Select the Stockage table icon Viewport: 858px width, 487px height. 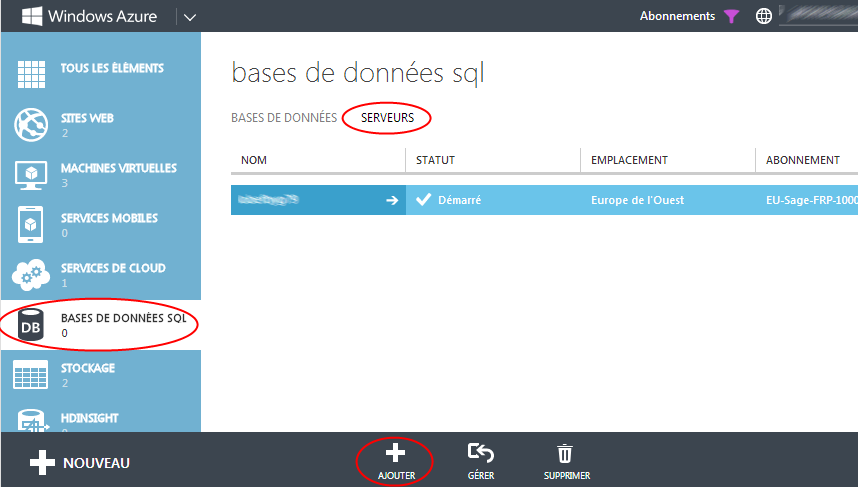click(x=31, y=375)
